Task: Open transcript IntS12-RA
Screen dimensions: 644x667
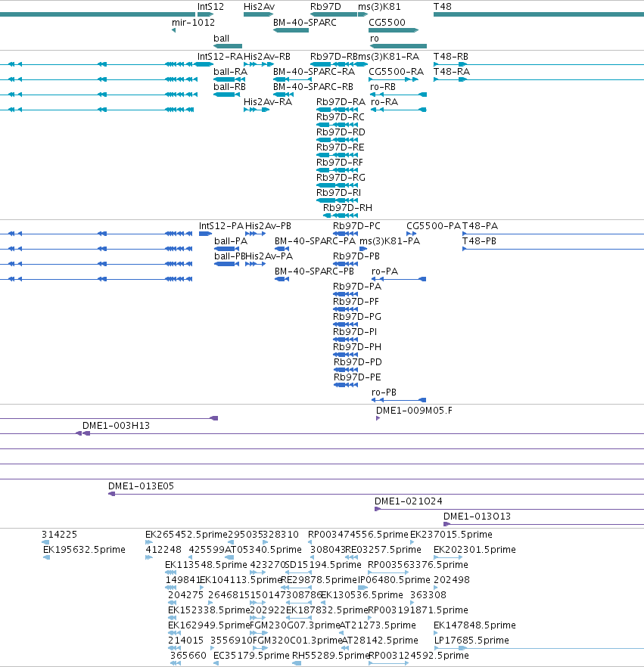Action: (220, 57)
